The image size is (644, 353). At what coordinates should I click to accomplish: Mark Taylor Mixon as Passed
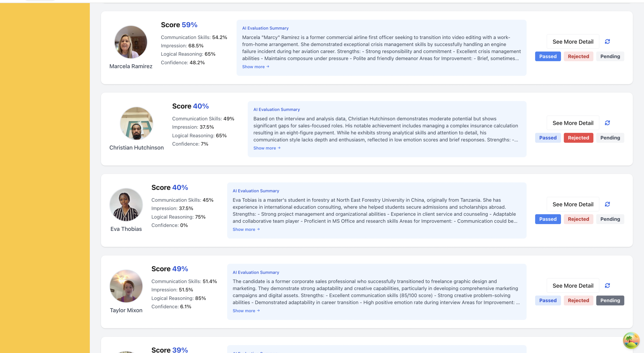[x=548, y=300]
